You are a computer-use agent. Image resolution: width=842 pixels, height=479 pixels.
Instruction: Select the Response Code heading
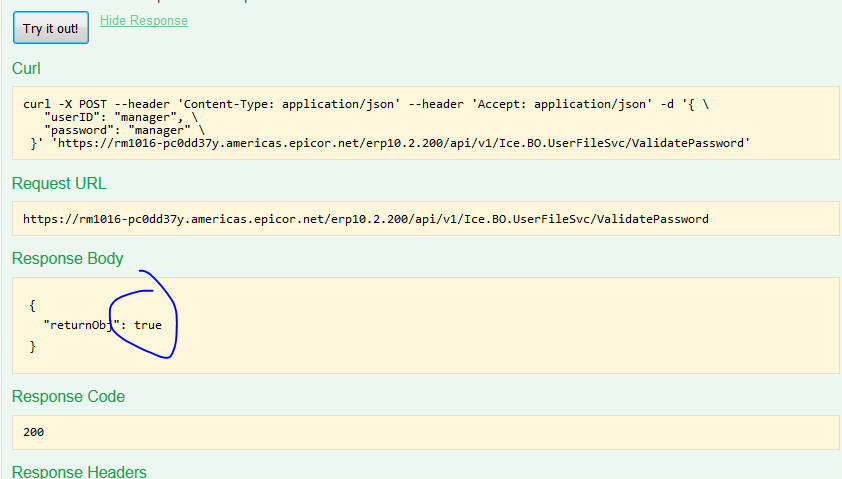click(x=68, y=397)
